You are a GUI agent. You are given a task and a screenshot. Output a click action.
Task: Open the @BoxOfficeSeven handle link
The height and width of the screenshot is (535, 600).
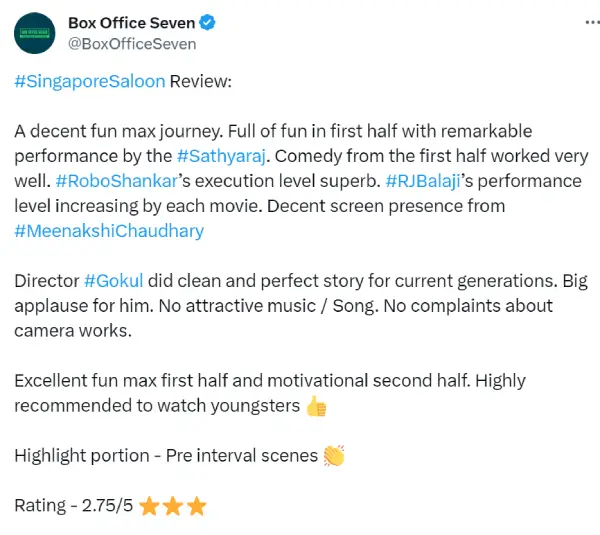coord(132,44)
